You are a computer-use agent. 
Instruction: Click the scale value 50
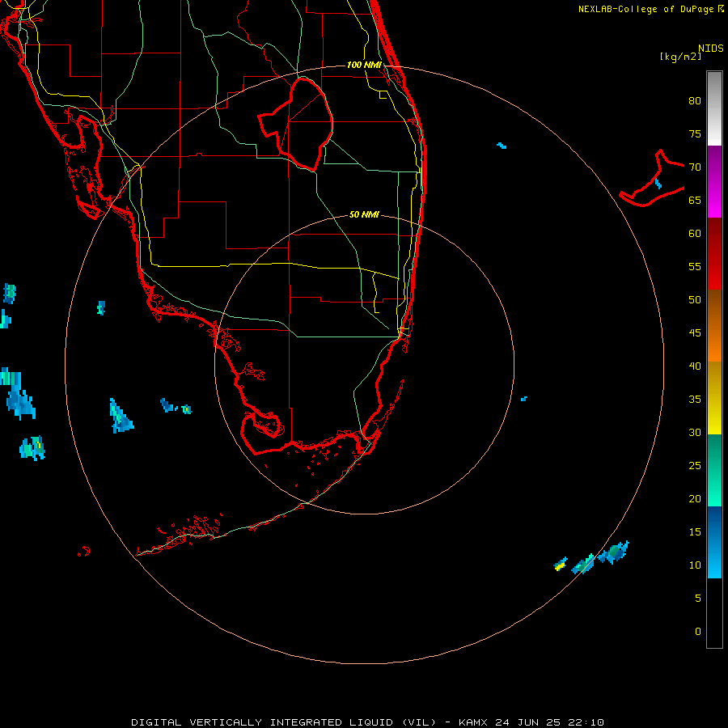coord(695,300)
